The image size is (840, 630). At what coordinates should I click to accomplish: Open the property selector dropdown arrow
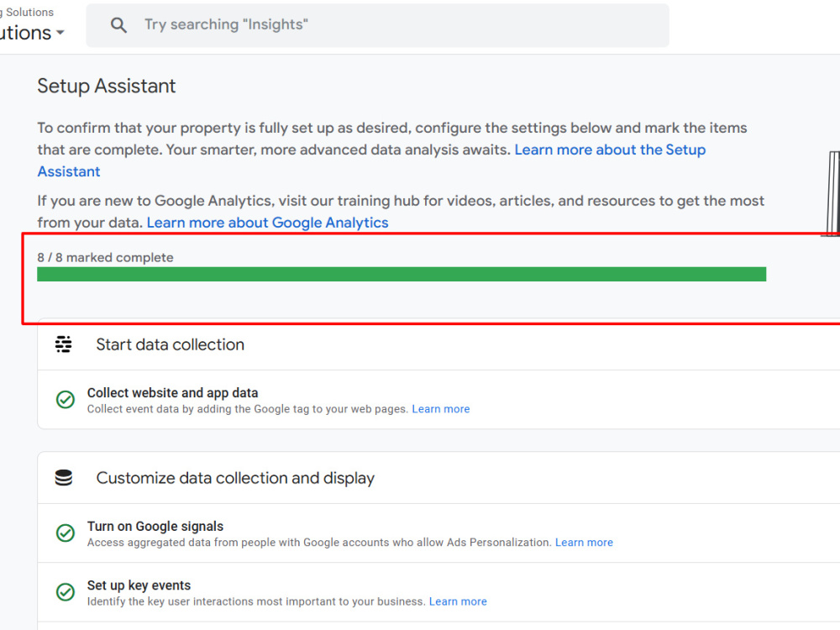pos(60,33)
